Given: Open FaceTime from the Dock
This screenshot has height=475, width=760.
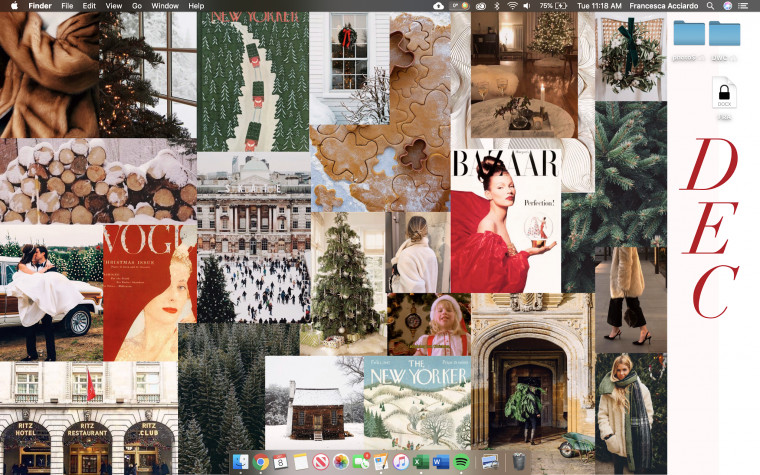Looking at the screenshot, I should (361, 462).
